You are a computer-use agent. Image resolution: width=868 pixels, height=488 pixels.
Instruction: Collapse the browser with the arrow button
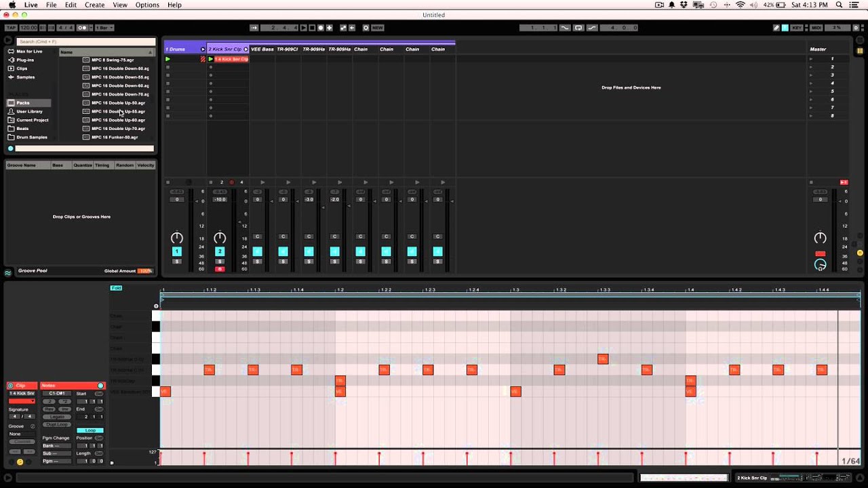coord(8,41)
